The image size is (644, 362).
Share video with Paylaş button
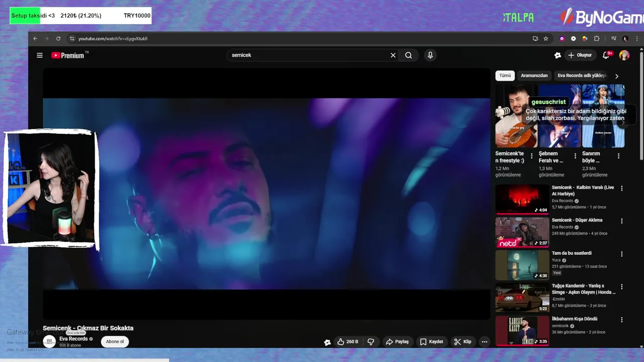coord(397,342)
